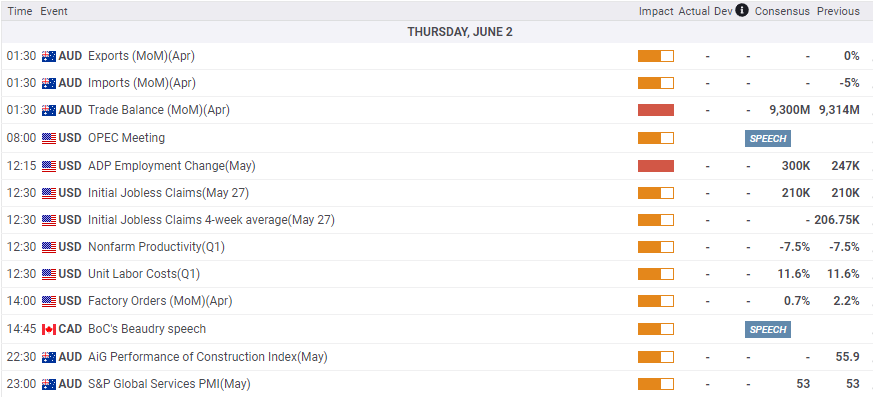
Task: Click the red impact bar for ADP Employment Change
Action: click(x=656, y=166)
